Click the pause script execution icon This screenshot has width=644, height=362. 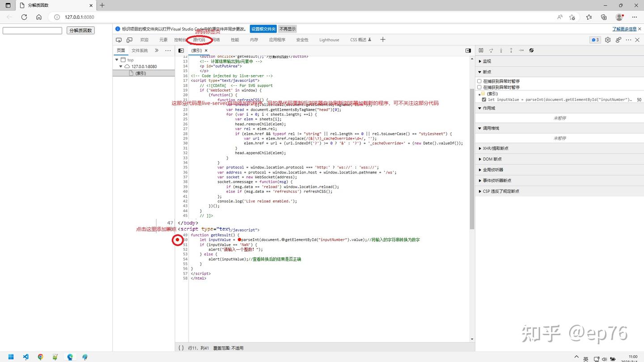pos(481,51)
